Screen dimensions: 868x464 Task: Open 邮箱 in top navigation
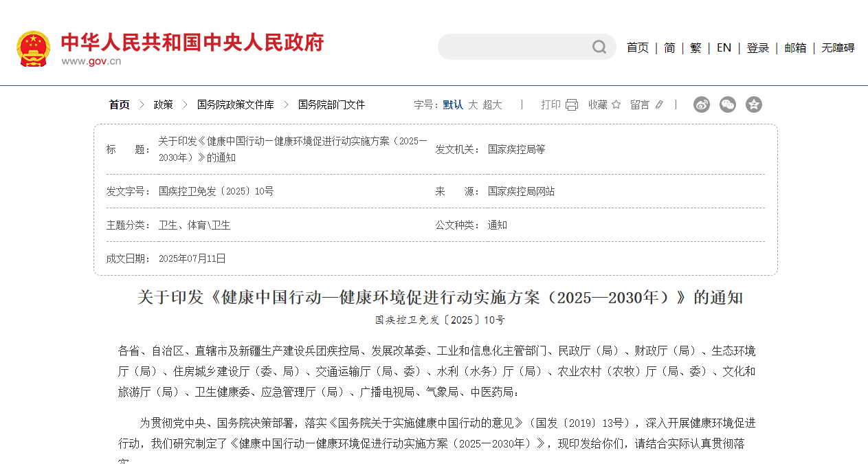(x=795, y=47)
